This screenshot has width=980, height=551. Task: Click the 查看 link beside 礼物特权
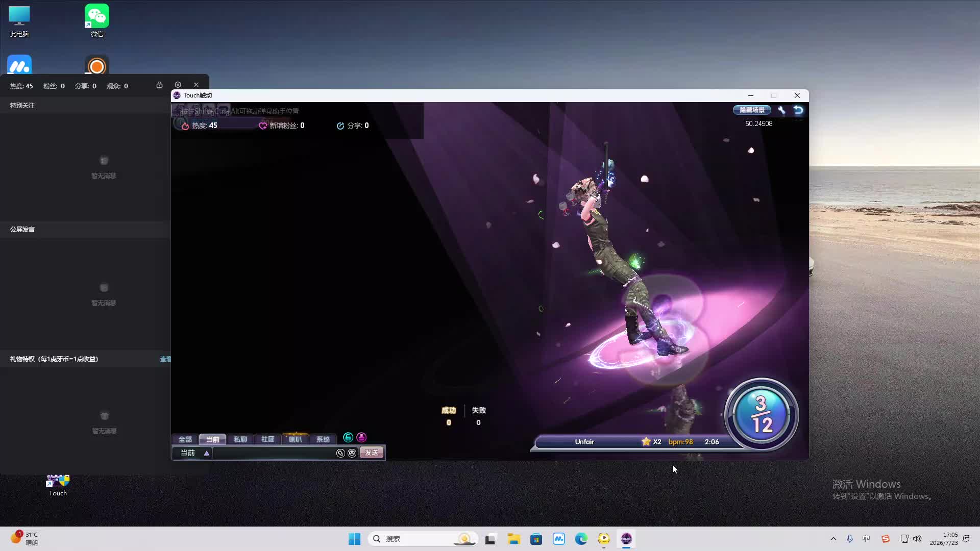(x=165, y=359)
